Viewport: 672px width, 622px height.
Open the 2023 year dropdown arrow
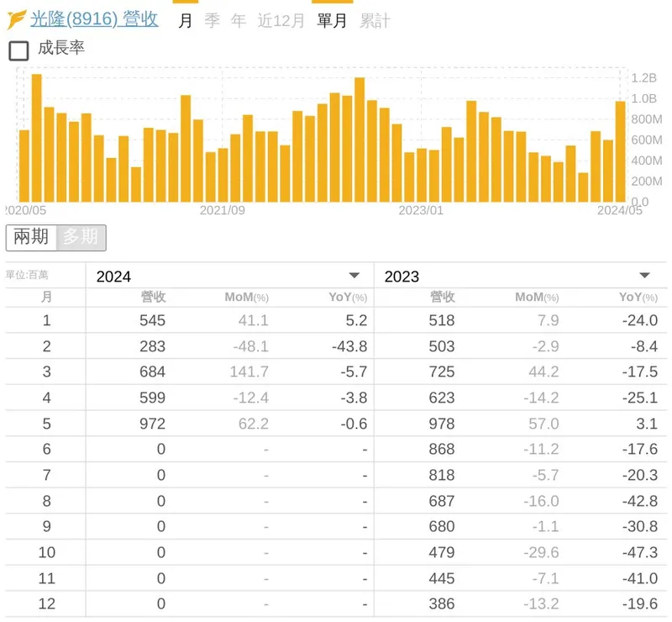pyautogui.click(x=644, y=276)
